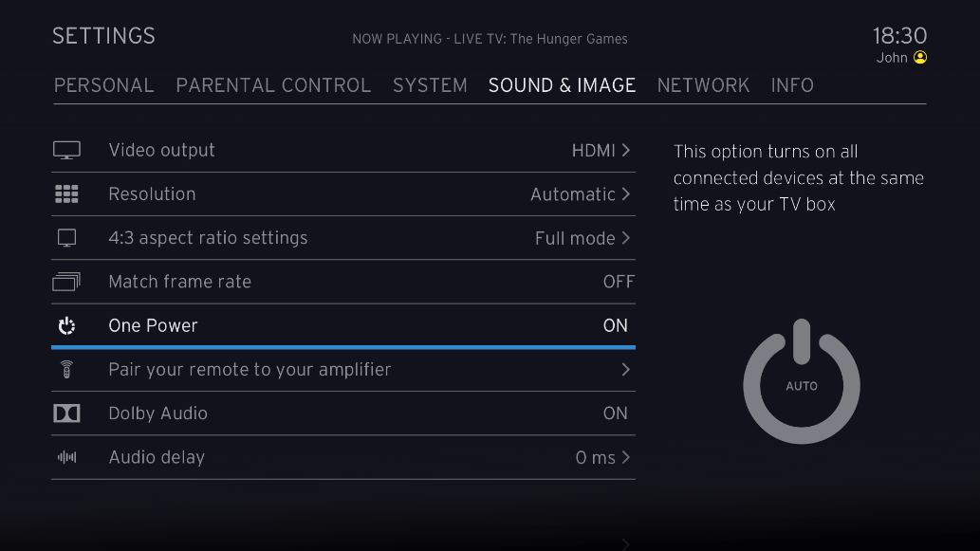Viewport: 980px width, 551px height.
Task: Expand the Resolution Automatic selector
Action: pos(580,194)
